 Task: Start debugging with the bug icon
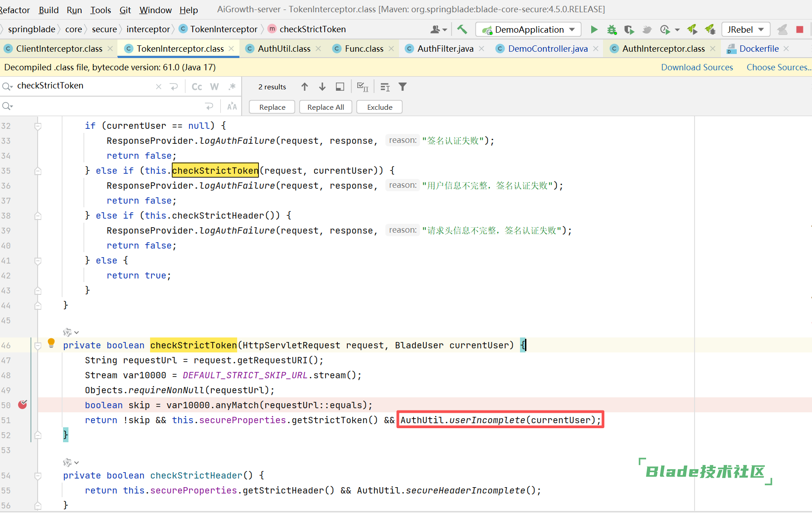tap(612, 29)
